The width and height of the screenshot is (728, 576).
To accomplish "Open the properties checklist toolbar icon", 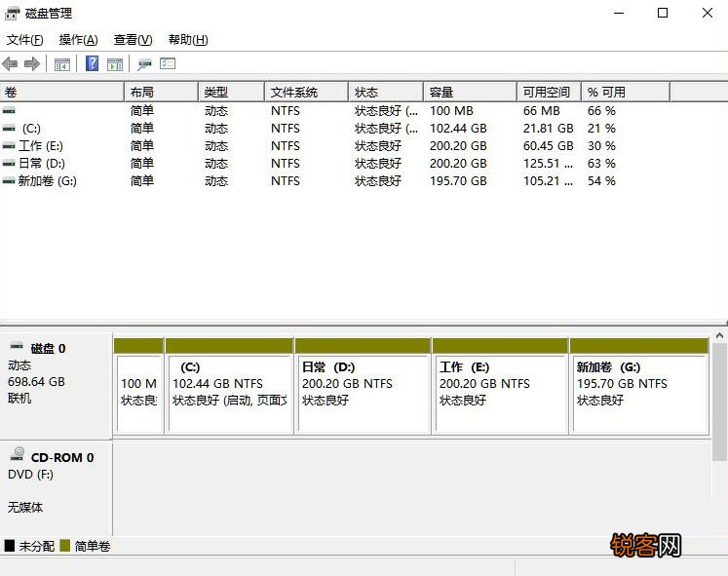I will [168, 63].
